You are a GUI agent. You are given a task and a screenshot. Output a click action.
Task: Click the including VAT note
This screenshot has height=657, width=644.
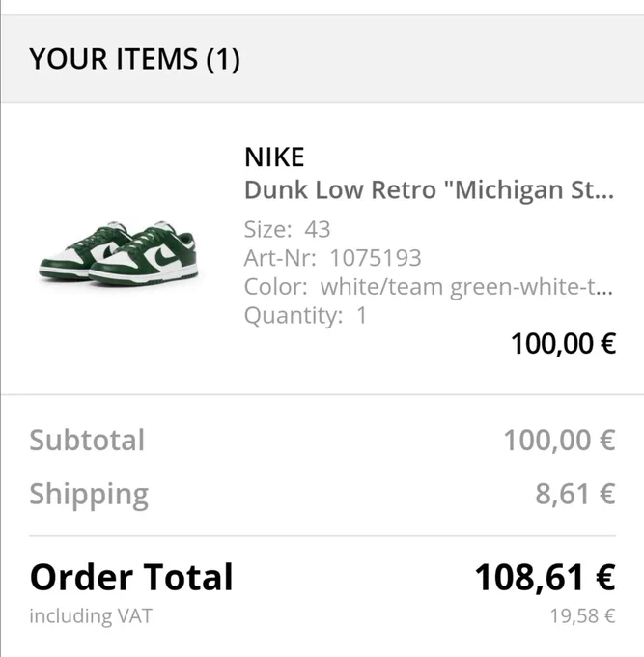(91, 616)
